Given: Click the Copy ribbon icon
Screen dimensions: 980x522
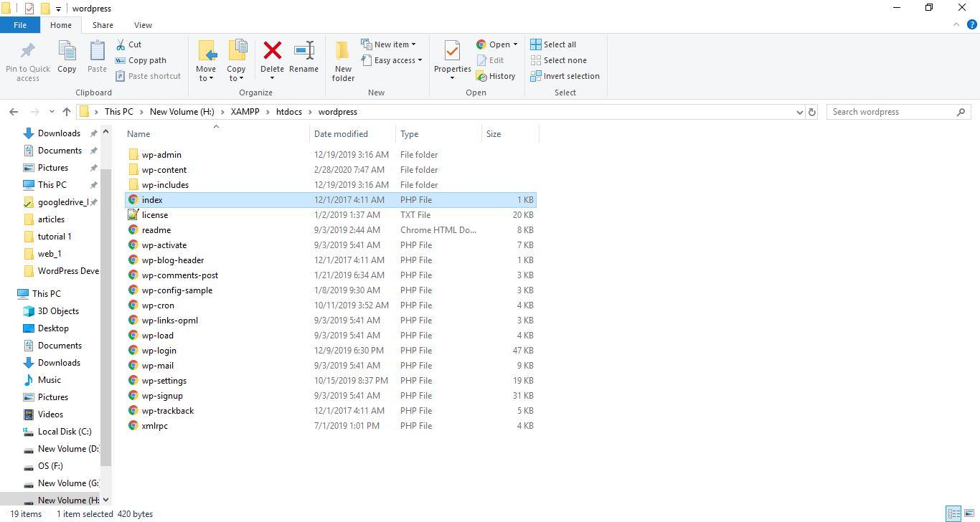Looking at the screenshot, I should click(67, 57).
